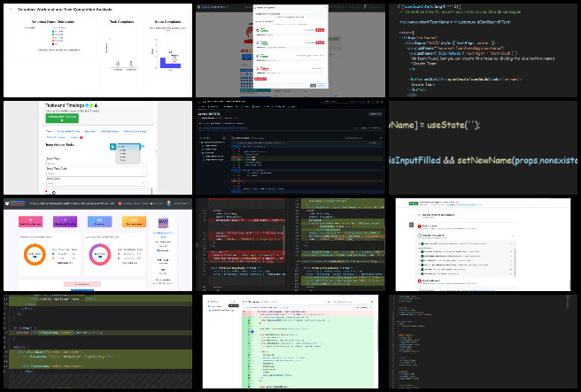
Task: Click the topmost red button in the modal
Action: [320, 30]
